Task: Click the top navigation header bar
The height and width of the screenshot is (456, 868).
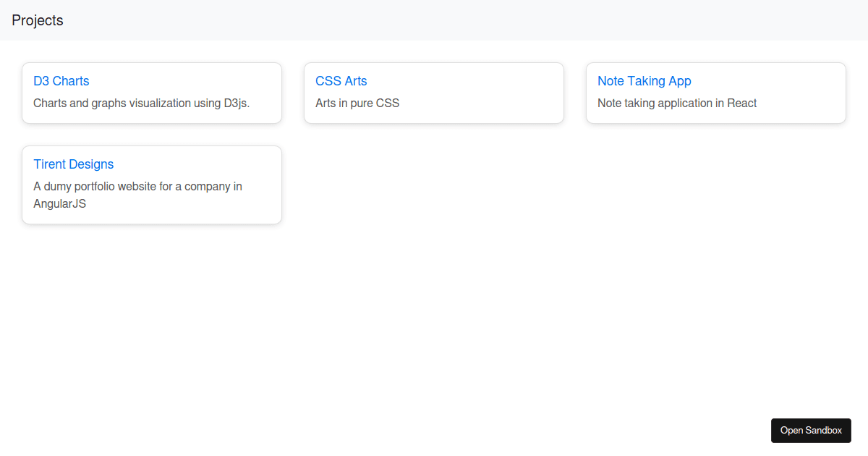Action: pos(434,20)
